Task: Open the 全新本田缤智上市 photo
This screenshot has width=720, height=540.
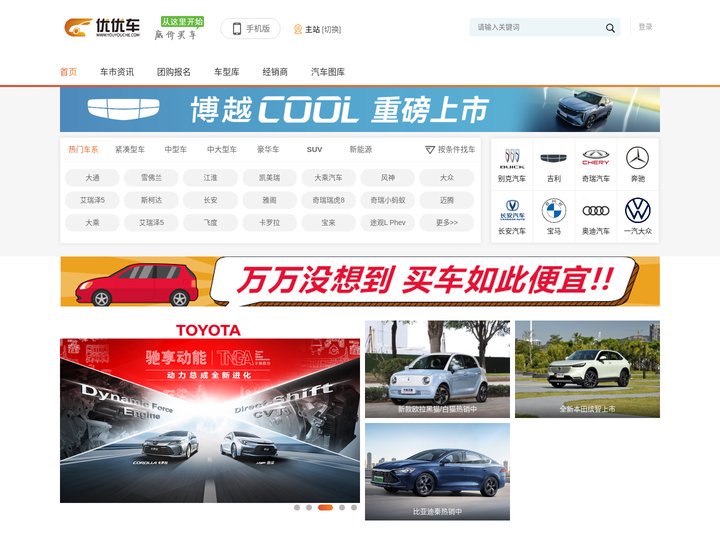Action: pyautogui.click(x=587, y=369)
